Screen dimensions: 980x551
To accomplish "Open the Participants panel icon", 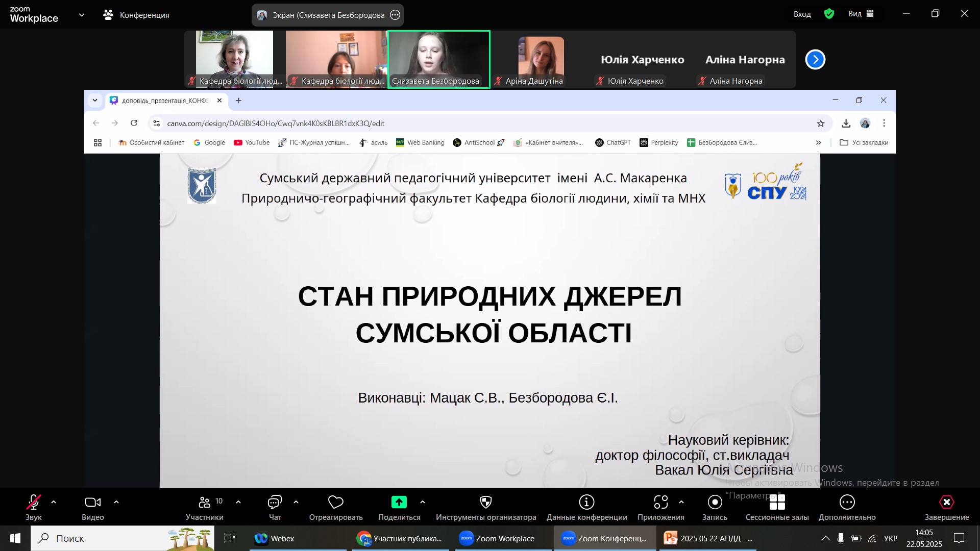I will coord(205,503).
